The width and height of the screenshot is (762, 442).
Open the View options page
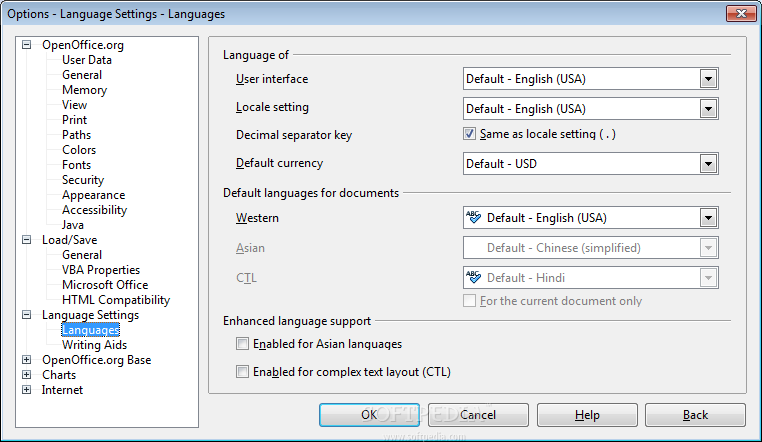point(74,105)
